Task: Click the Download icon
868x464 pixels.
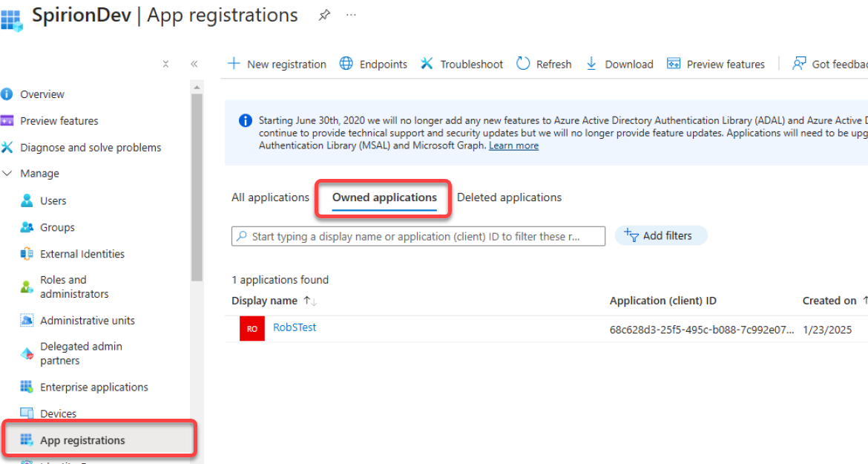Action: [x=591, y=64]
